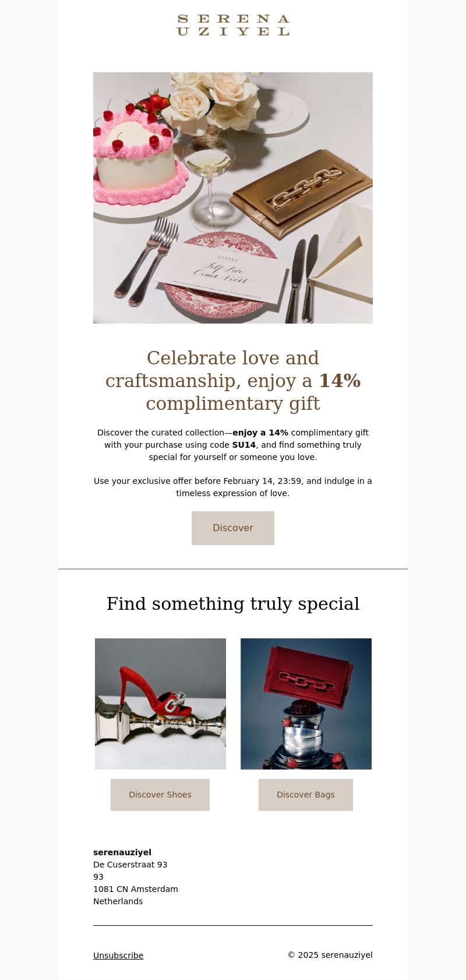Open the main Discover button

click(233, 528)
